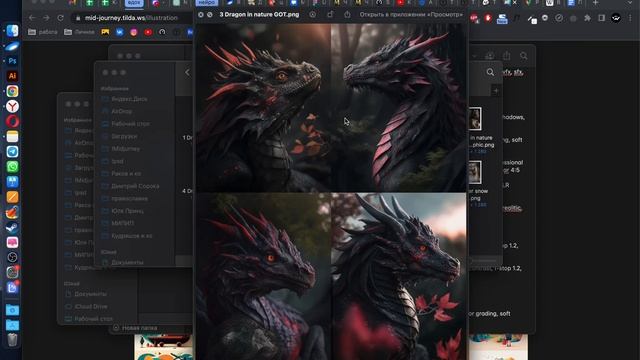Open the 'работа' bookmarks folder
This screenshot has height=360, width=640.
(42, 32)
